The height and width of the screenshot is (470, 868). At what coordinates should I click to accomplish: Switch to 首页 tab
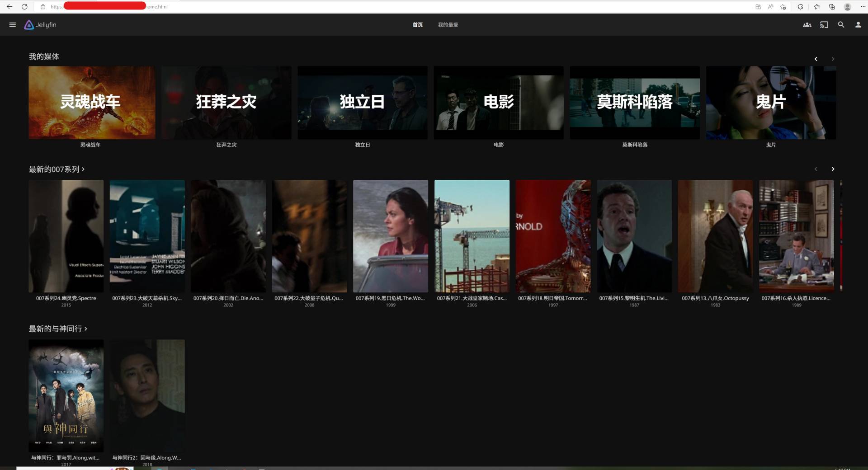(418, 25)
